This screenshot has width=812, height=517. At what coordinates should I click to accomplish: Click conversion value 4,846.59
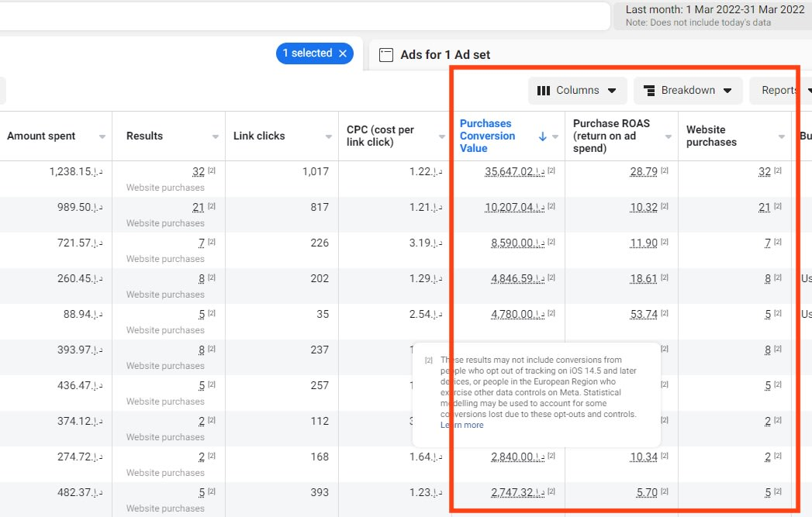click(x=517, y=279)
